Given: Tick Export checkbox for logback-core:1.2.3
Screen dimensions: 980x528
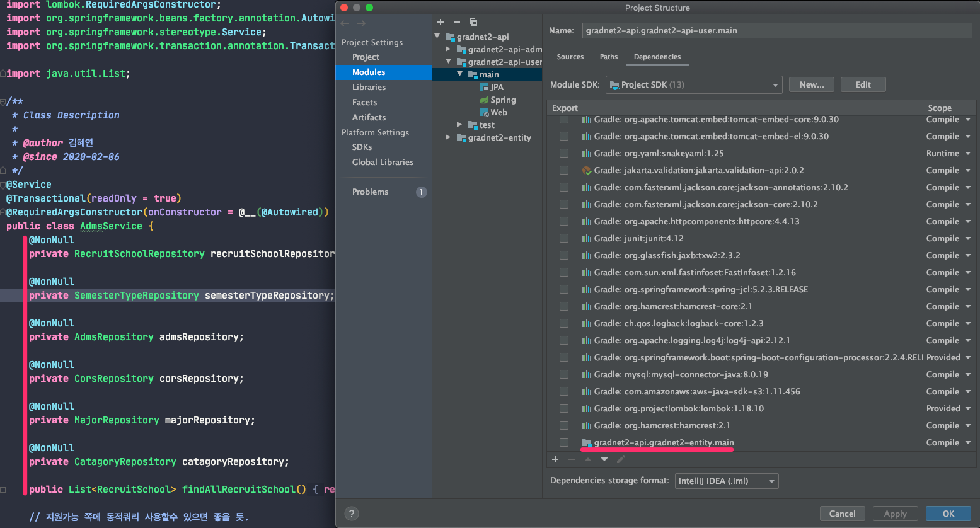Looking at the screenshot, I should (564, 323).
